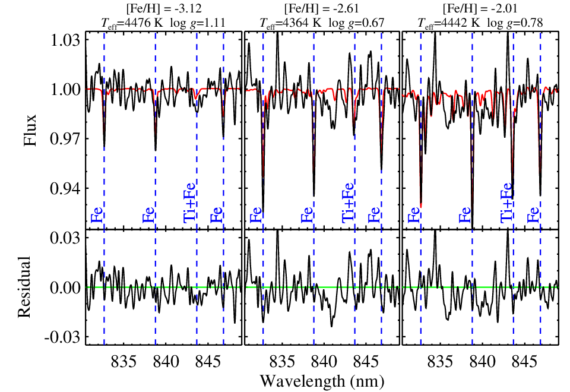Point at the 0.94 flux tick label
The width and height of the screenshot is (570, 392).
pyautogui.click(x=65, y=188)
